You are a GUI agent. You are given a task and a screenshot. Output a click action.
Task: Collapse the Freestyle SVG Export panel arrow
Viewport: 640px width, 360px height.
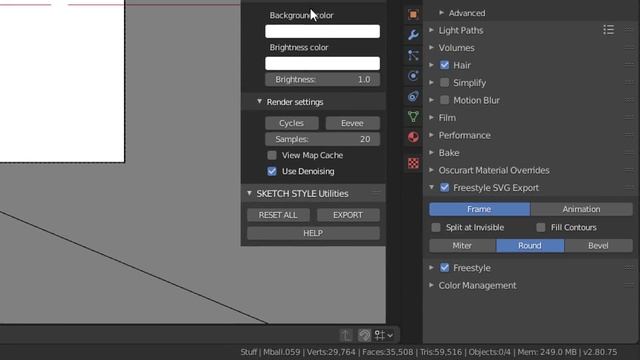click(431, 188)
